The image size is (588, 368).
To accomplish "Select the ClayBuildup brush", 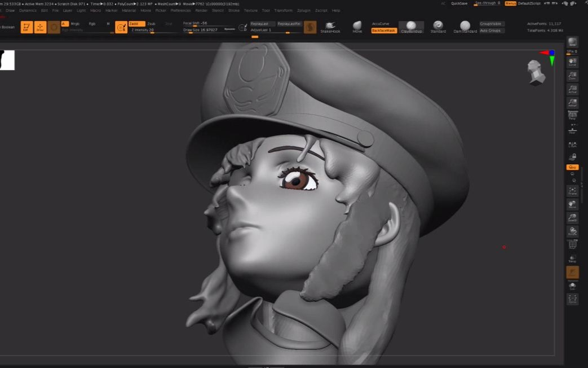I will 412,27.
